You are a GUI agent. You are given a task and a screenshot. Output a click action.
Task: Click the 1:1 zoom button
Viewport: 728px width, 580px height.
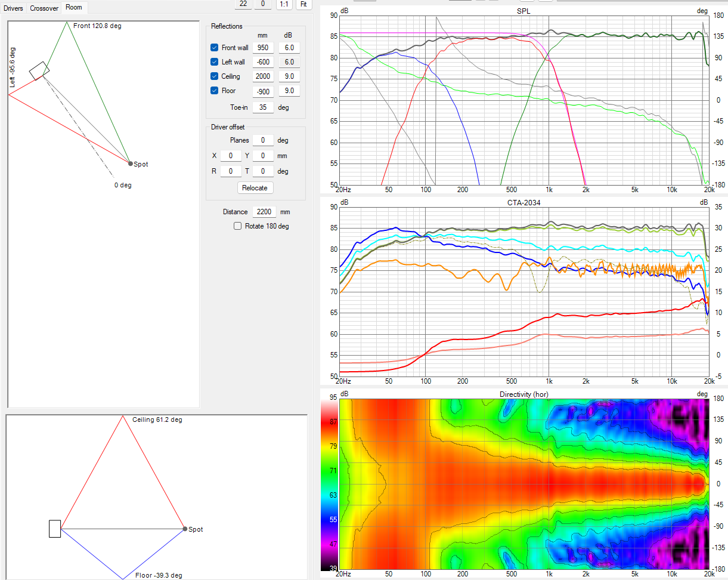point(284,4)
